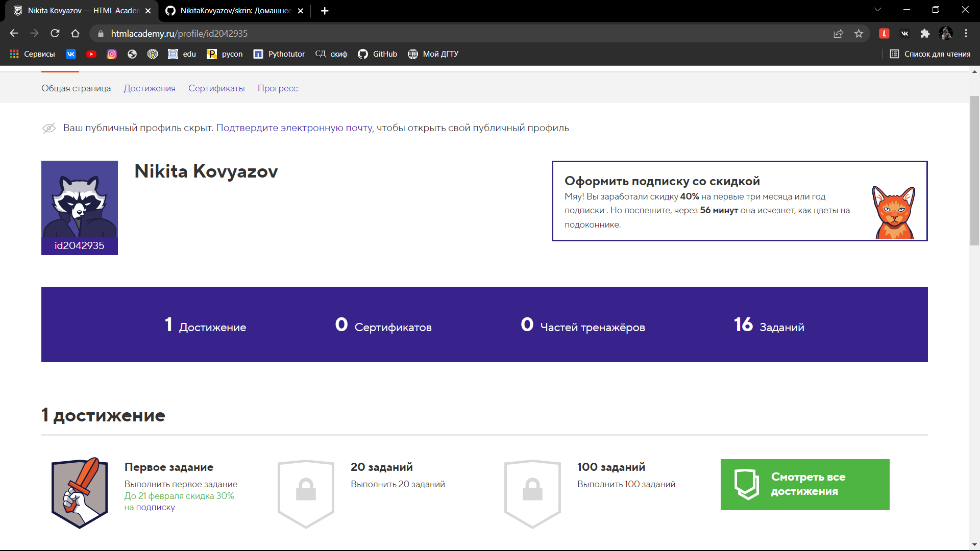Open the browser home page icon
The width and height of the screenshot is (980, 551).
[x=75, y=33]
